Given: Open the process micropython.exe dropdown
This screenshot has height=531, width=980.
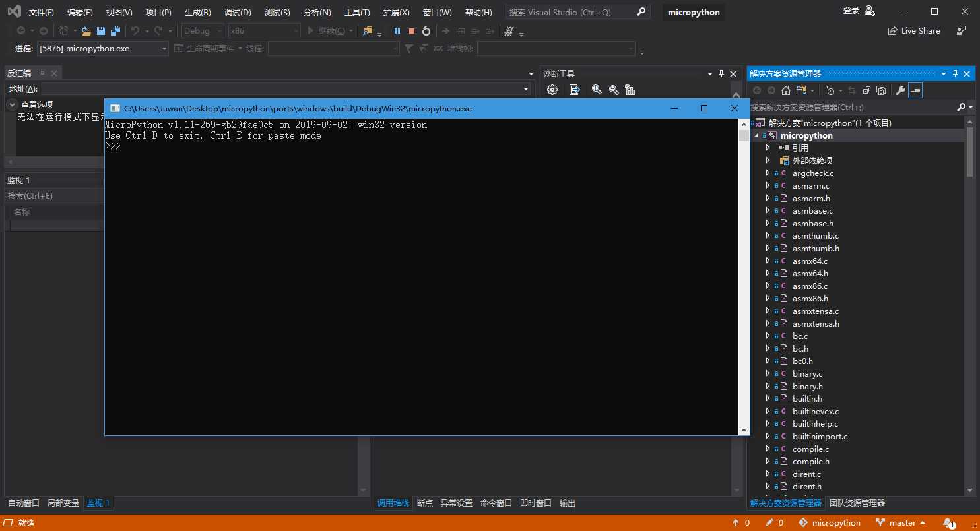Looking at the screenshot, I should pos(103,49).
